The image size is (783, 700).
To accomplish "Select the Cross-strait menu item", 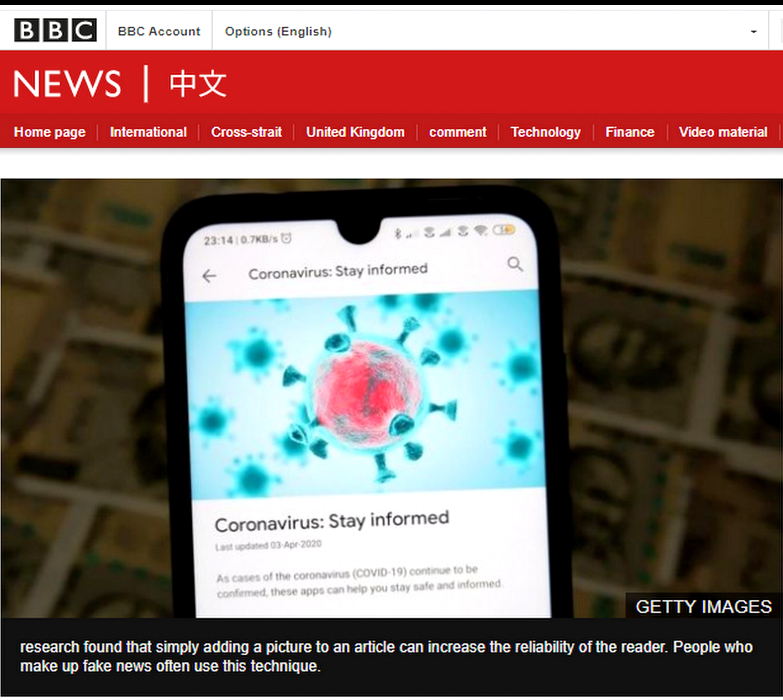I will tap(246, 132).
